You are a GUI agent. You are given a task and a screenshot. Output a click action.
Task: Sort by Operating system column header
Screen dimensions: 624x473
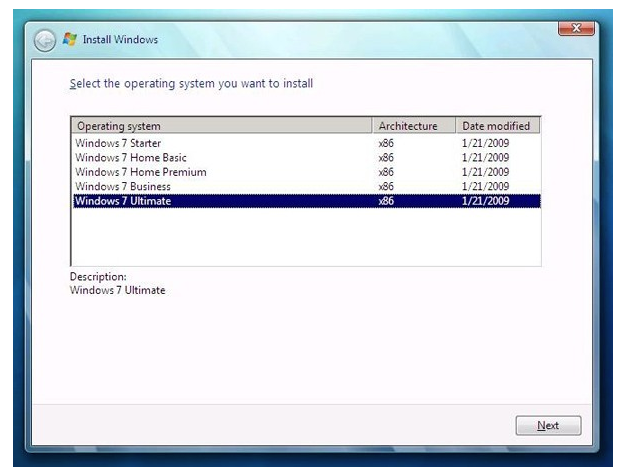tap(221, 126)
